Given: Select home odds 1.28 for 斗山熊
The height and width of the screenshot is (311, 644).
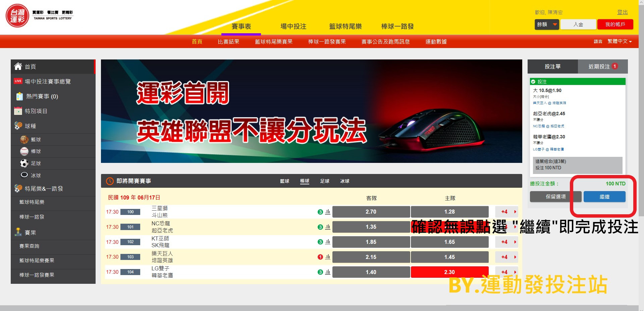Looking at the screenshot, I should [449, 212].
